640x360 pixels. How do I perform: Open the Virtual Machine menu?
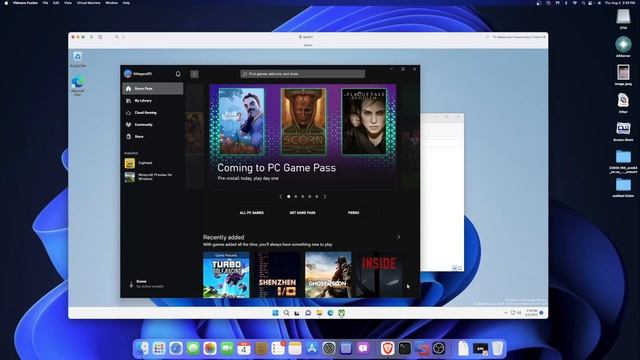click(89, 3)
